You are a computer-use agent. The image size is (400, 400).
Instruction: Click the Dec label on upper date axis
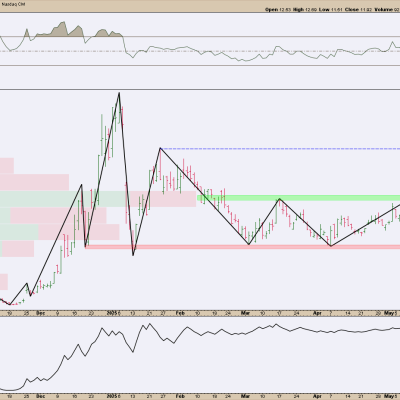pos(40,313)
